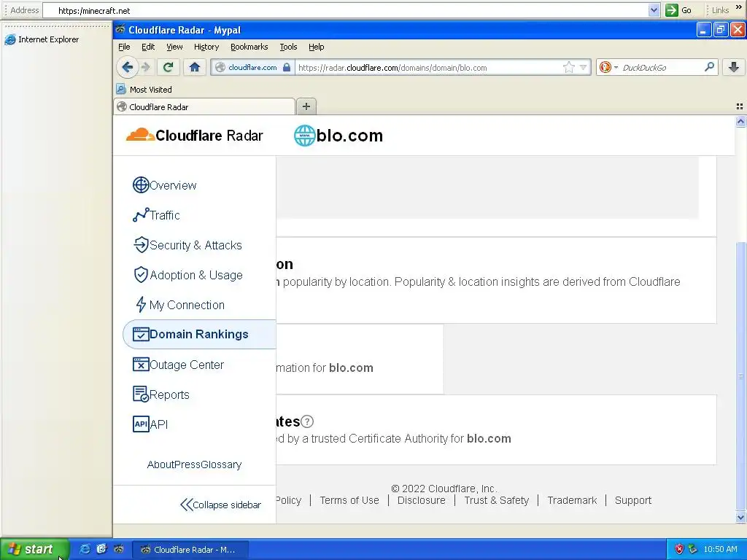Click the Address field showing minecraft.net

point(345,10)
